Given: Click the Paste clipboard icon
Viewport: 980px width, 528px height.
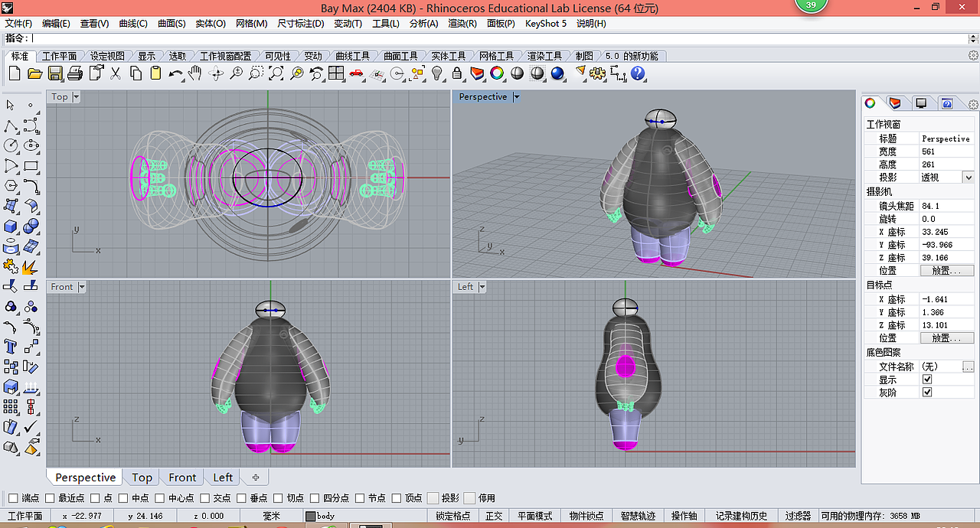Looking at the screenshot, I should click(155, 73).
